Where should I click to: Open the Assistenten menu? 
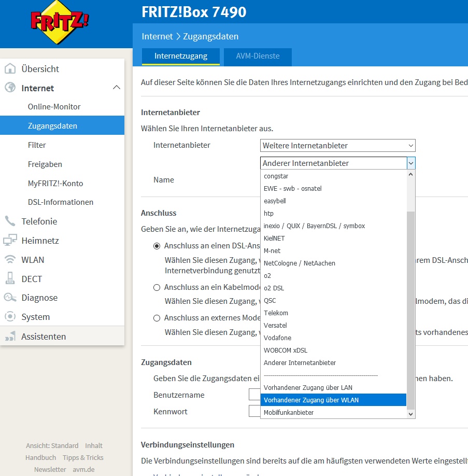44,337
